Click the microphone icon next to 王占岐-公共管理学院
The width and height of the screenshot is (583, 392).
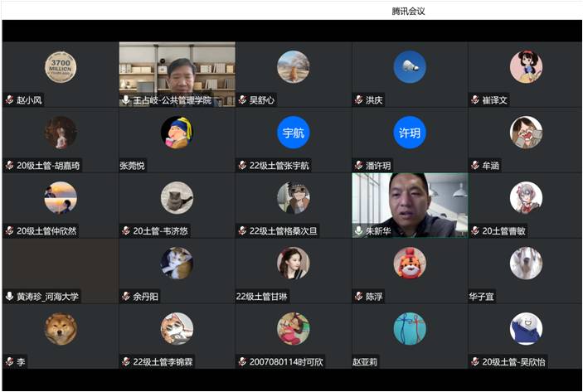pos(125,100)
